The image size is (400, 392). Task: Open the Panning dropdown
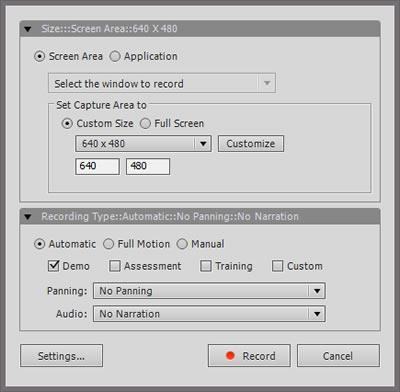pos(209,291)
